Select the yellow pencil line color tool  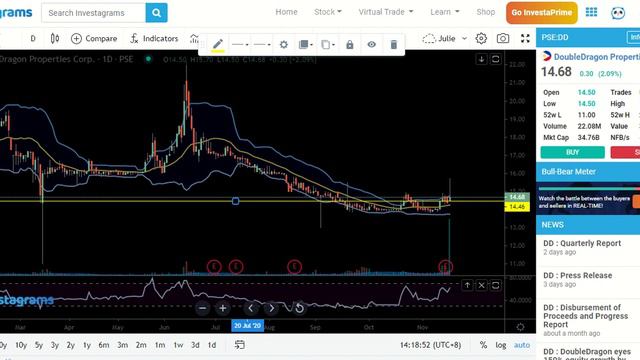pos(218,44)
